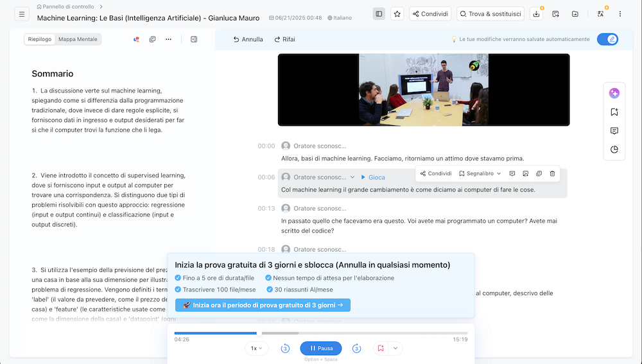This screenshot has height=364, width=642.
Task: Skip forward 3 seconds in the player
Action: [356, 349]
